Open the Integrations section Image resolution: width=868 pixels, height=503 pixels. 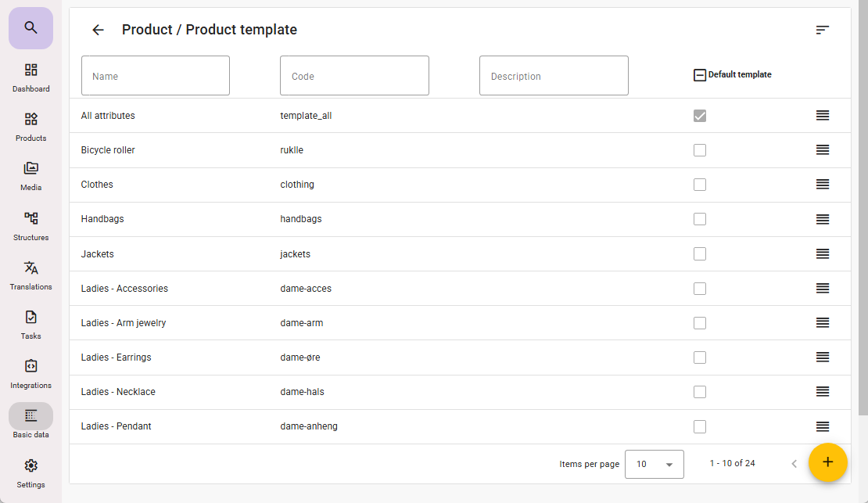click(30, 372)
